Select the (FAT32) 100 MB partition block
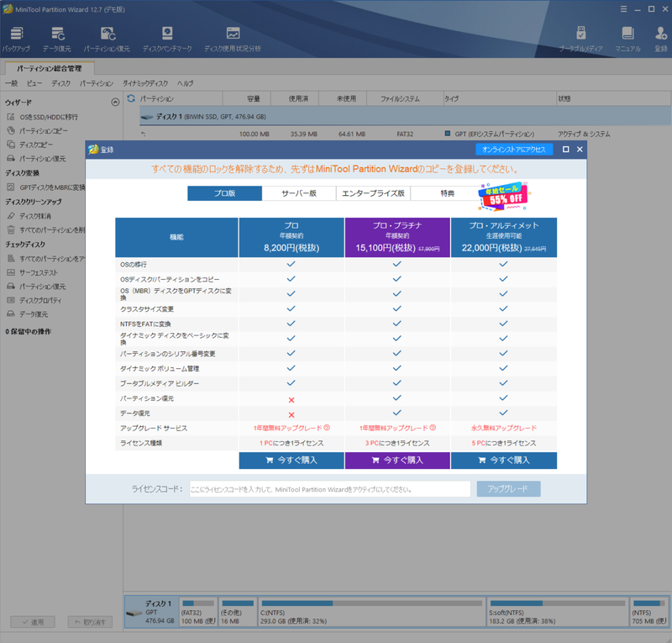 [x=198, y=613]
